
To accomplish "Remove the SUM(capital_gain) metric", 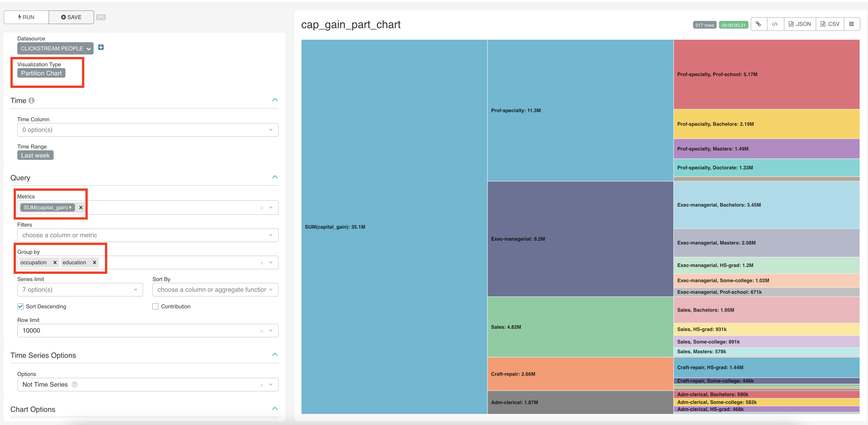I will click(81, 208).
